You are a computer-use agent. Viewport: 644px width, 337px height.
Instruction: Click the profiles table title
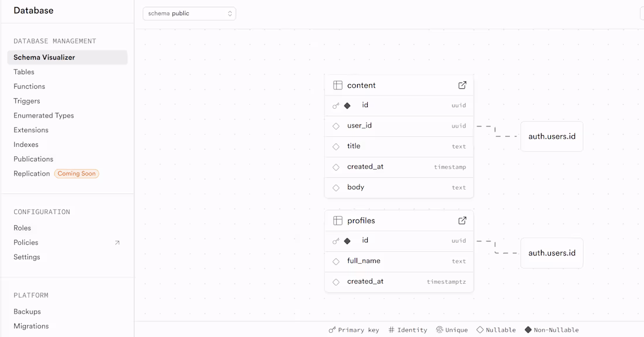pyautogui.click(x=361, y=221)
